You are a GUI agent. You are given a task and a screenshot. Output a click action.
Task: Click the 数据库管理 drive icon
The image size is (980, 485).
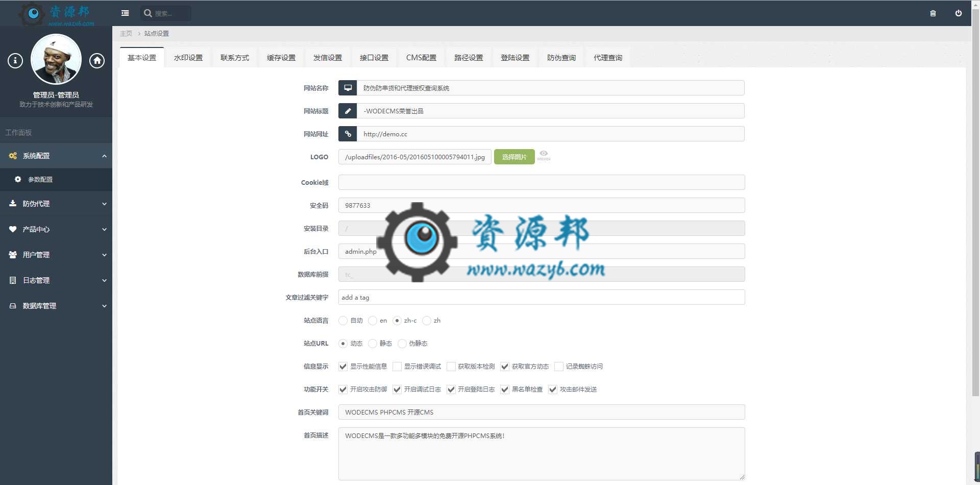coord(13,306)
